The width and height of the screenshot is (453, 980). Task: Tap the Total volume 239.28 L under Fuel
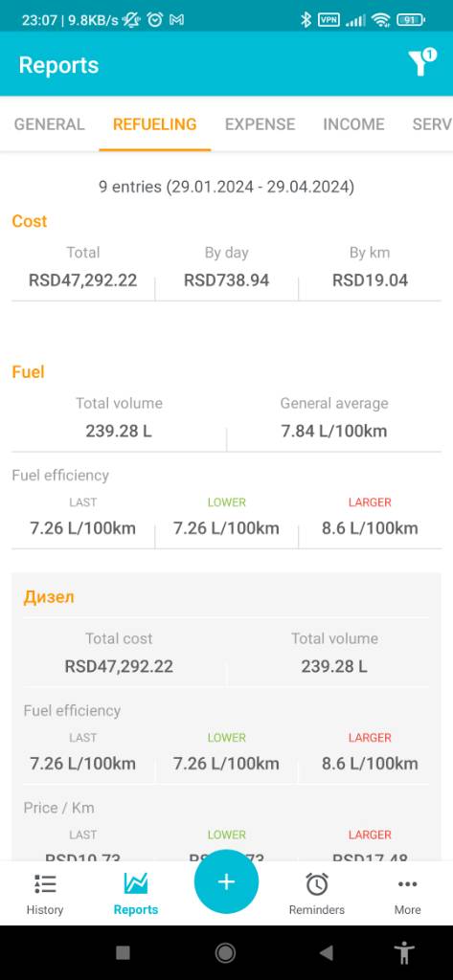pos(119,431)
